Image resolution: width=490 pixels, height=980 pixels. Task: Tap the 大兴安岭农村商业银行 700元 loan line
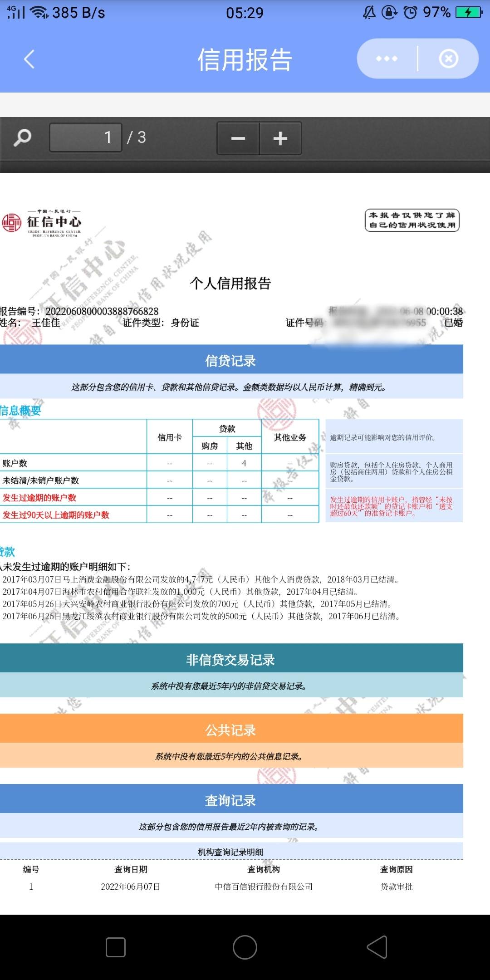(197, 604)
